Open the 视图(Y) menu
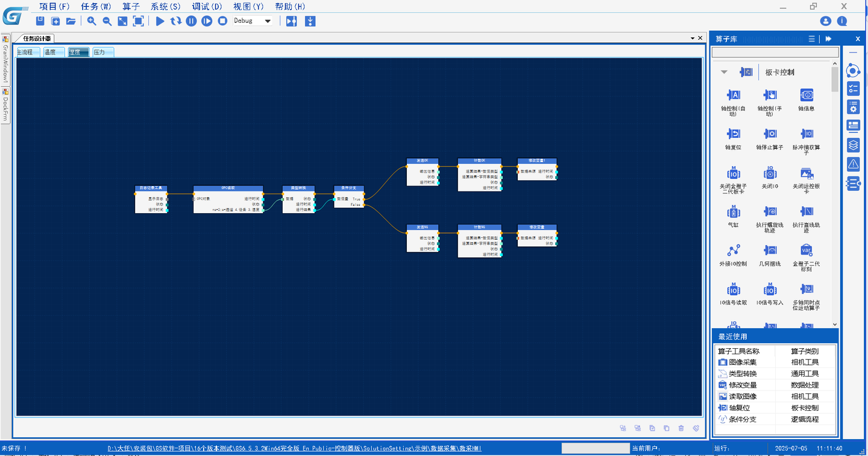The width and height of the screenshot is (868, 456). click(249, 7)
